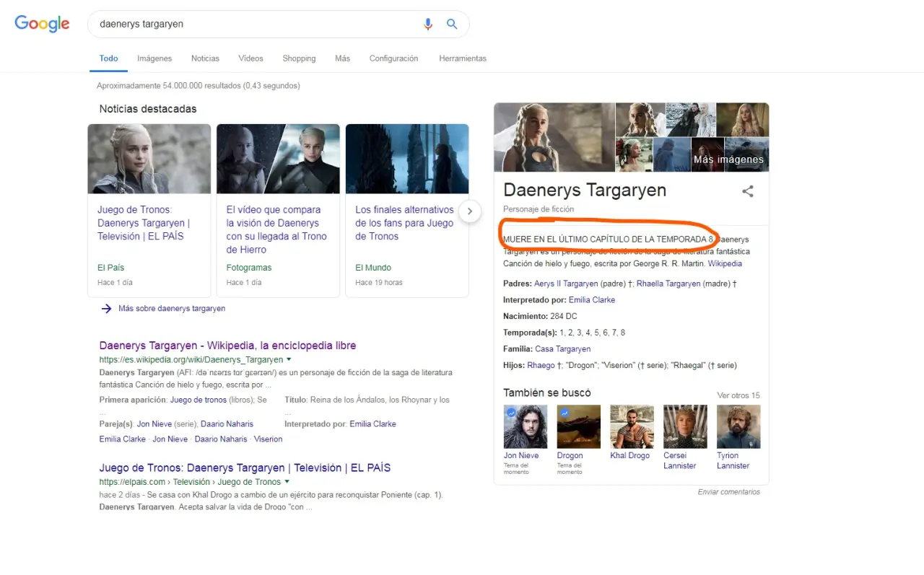Click the Google logo
The height and width of the screenshot is (575, 924).
click(x=42, y=23)
